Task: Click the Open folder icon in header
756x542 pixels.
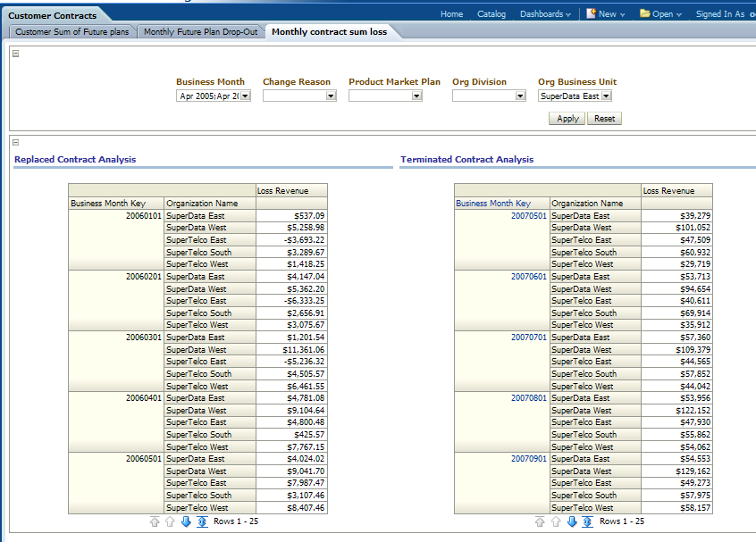Action: (644, 13)
